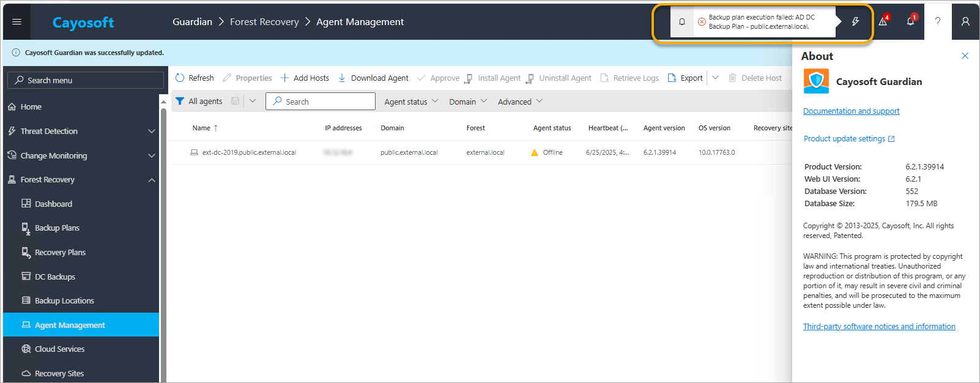This screenshot has width=980, height=383.
Task: Click the external.local forest cell
Action: pos(485,152)
